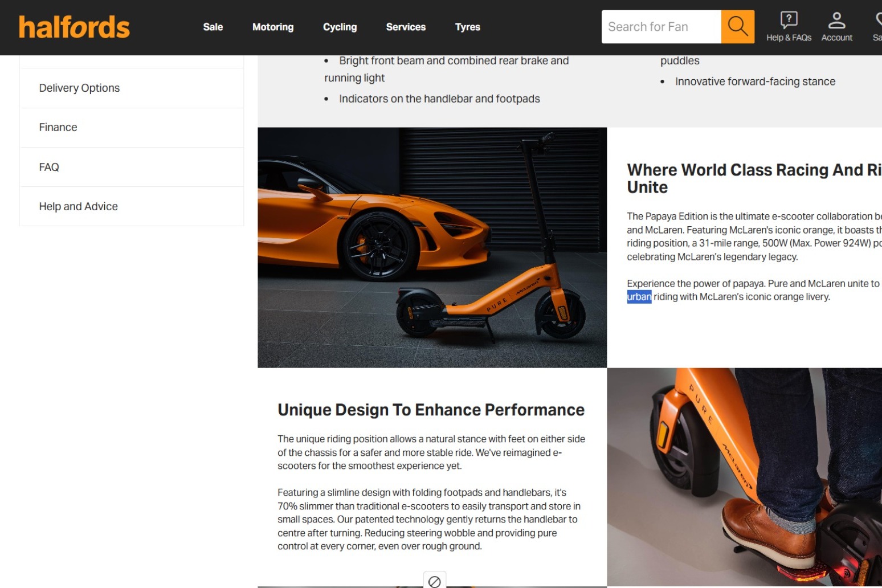Open the Services menu
Image resolution: width=882 pixels, height=588 pixels.
406,27
